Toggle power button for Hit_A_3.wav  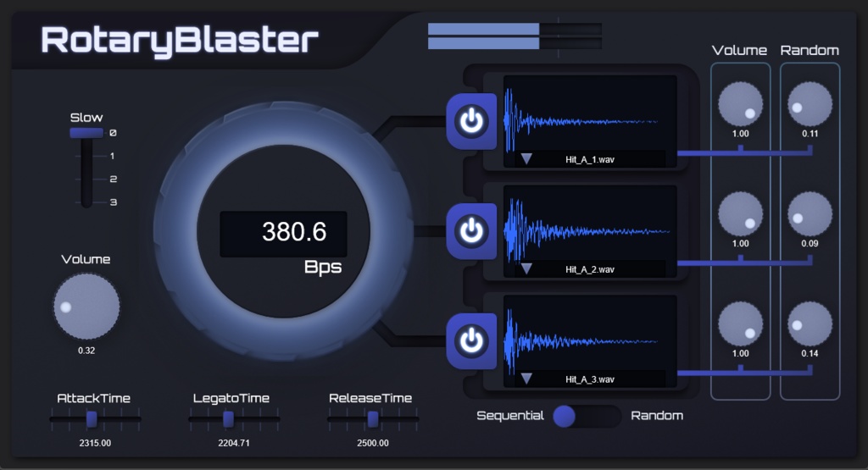[x=471, y=341]
